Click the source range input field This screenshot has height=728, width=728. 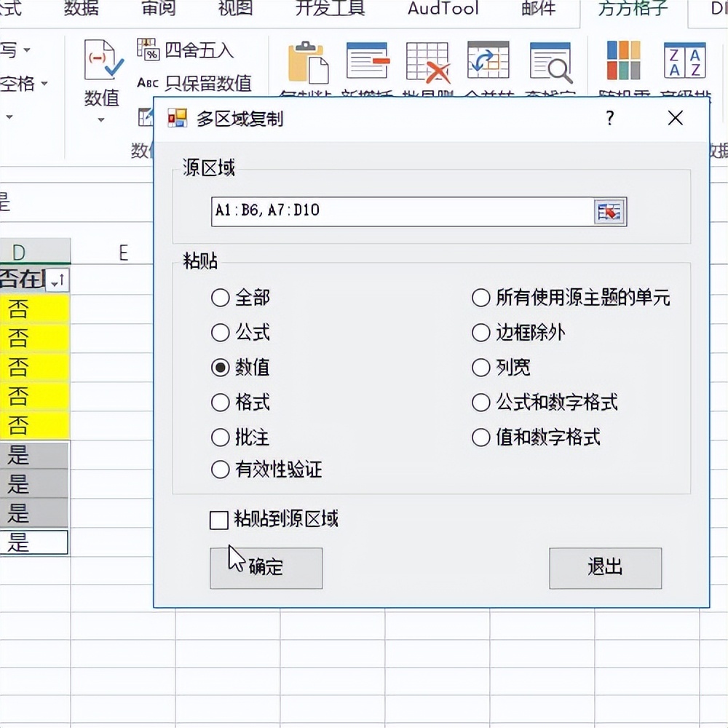coord(400,211)
